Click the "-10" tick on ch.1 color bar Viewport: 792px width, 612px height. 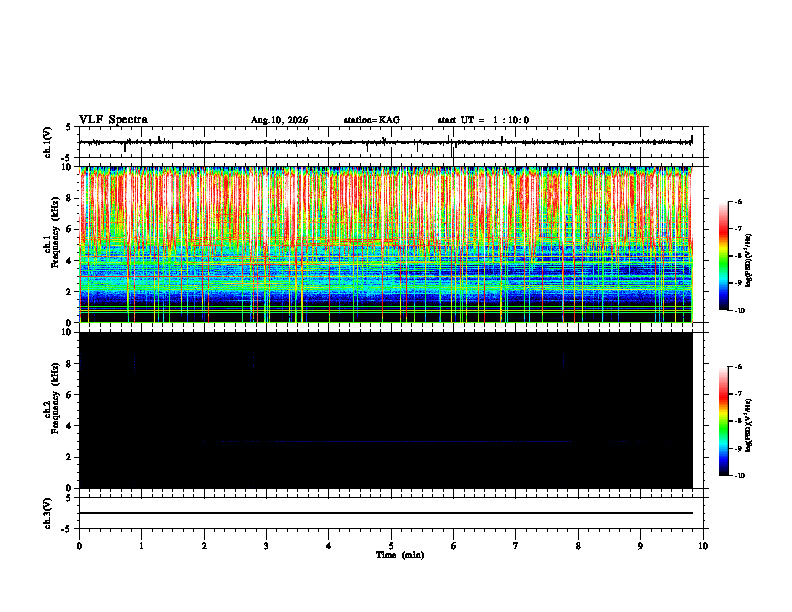click(739, 311)
